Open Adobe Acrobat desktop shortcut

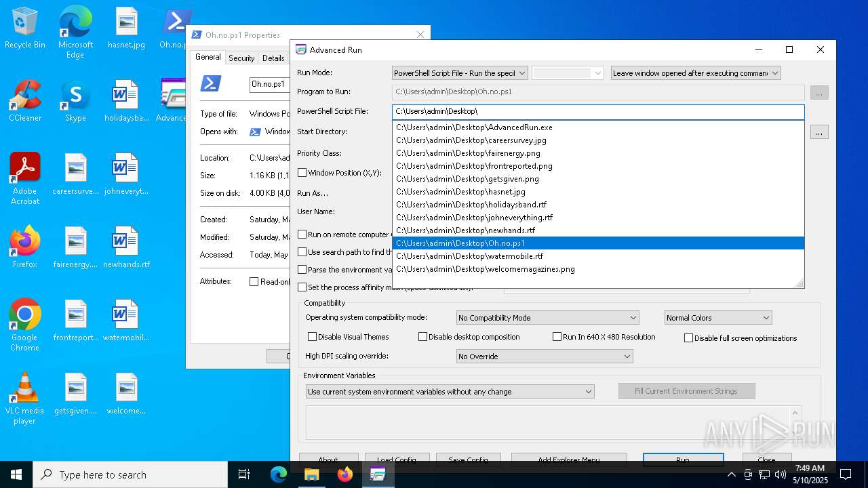tap(25, 179)
